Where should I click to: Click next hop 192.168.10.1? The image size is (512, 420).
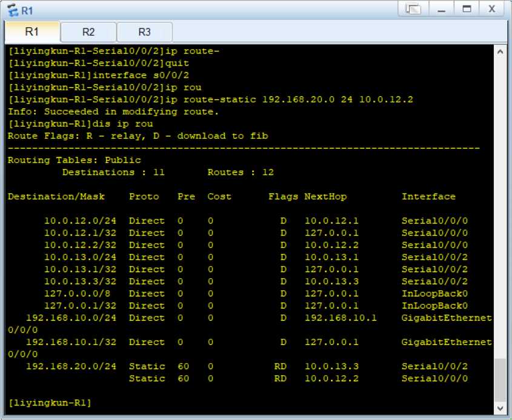click(341, 318)
